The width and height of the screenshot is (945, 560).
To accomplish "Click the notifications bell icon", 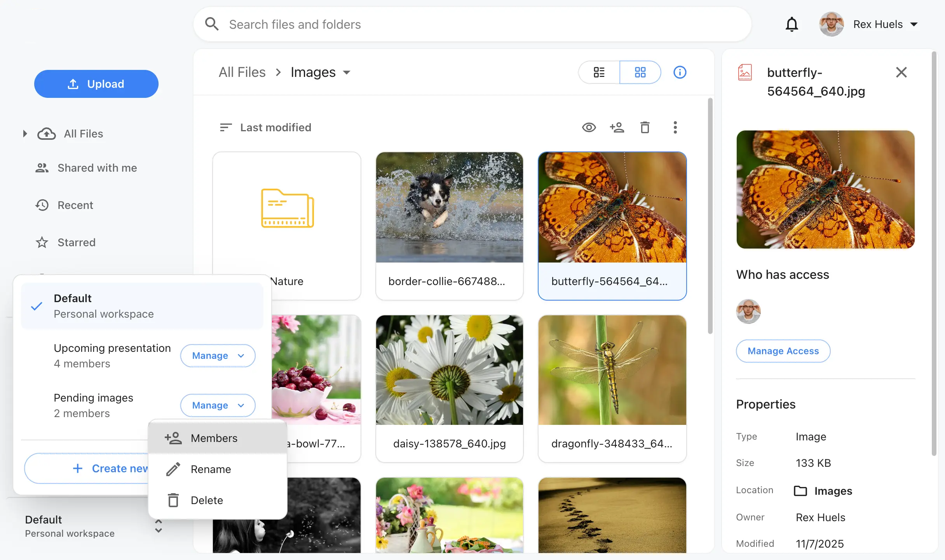I will pyautogui.click(x=792, y=24).
